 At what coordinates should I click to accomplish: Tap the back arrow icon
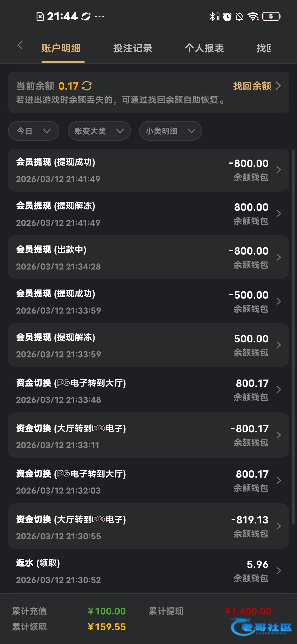coord(20,45)
